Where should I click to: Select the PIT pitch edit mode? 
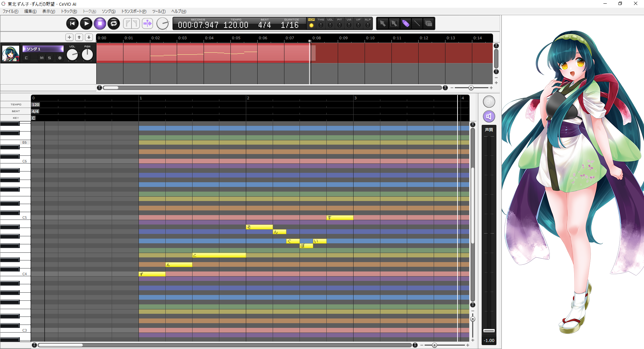(339, 23)
